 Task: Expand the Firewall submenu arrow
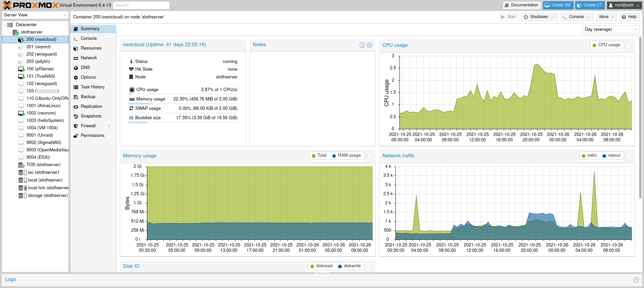[x=109, y=126]
